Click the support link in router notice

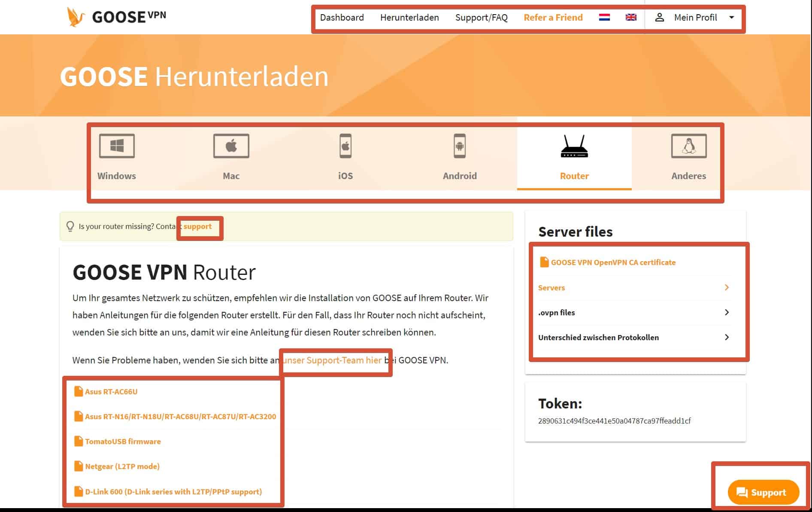(198, 226)
